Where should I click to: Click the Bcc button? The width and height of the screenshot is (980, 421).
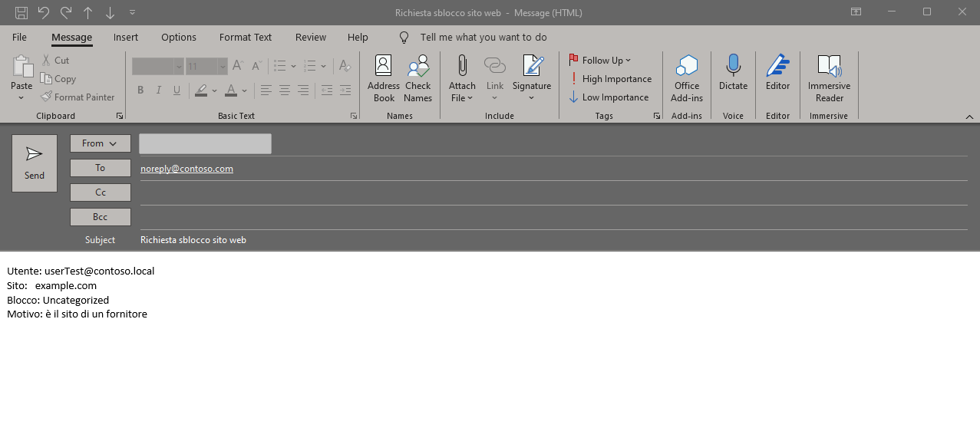pos(101,217)
